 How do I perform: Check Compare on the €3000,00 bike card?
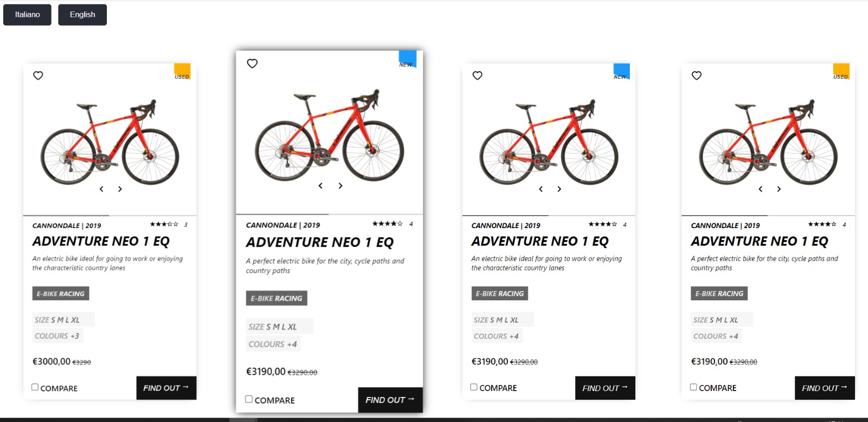[x=35, y=387]
